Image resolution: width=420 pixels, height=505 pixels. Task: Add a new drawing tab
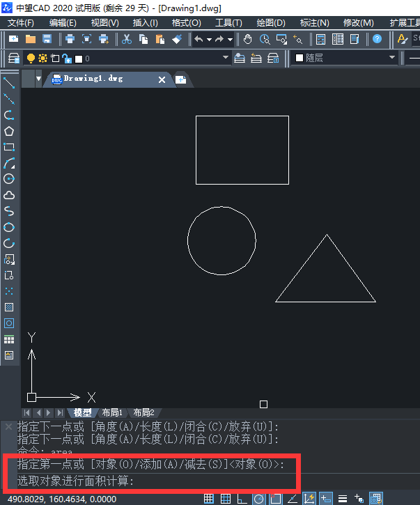(x=180, y=80)
